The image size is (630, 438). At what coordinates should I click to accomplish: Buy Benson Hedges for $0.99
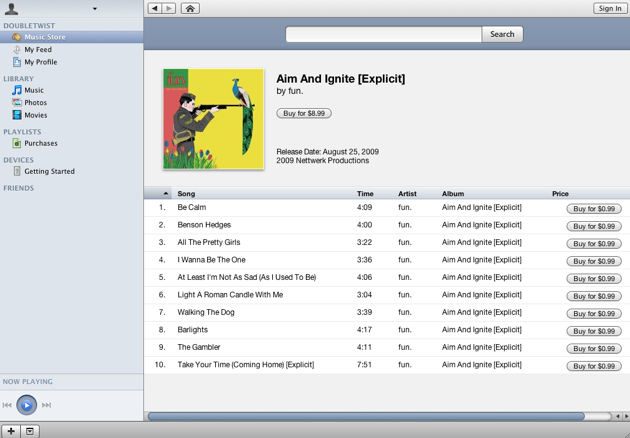(594, 226)
